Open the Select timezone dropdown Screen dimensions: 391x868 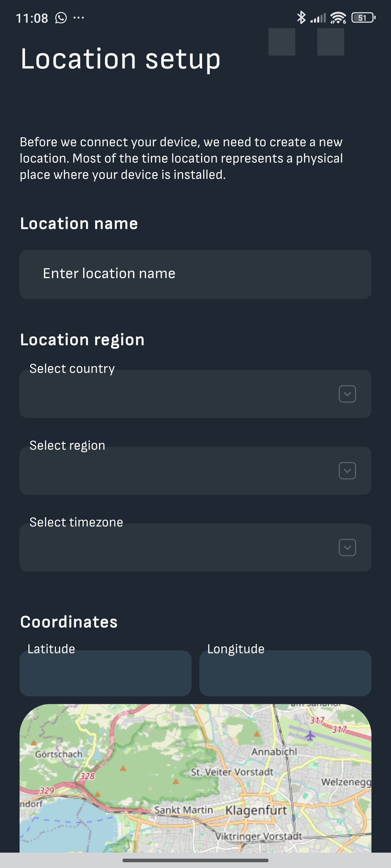click(x=195, y=547)
